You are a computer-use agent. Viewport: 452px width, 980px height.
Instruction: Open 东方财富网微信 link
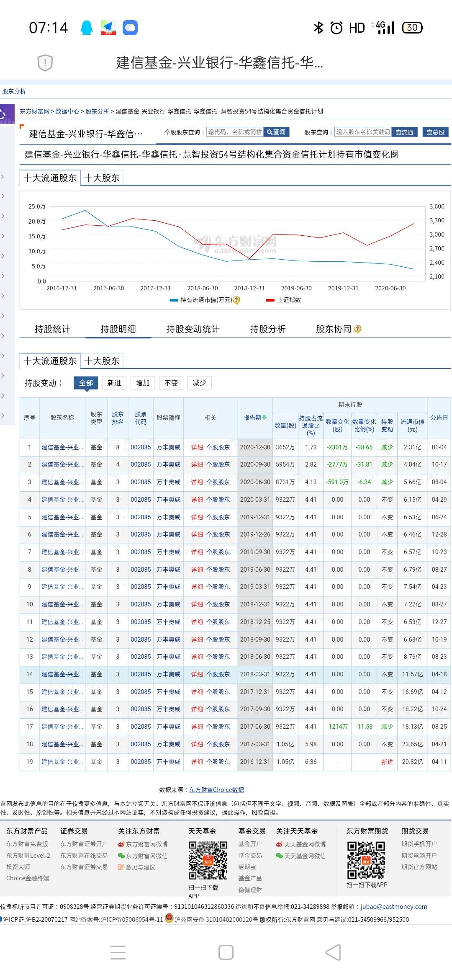[143, 856]
